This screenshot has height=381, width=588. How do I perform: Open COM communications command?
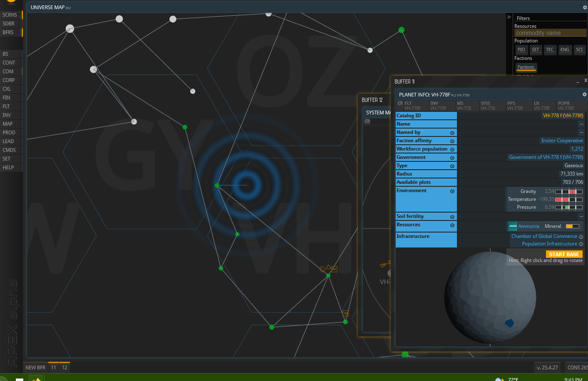click(x=11, y=72)
